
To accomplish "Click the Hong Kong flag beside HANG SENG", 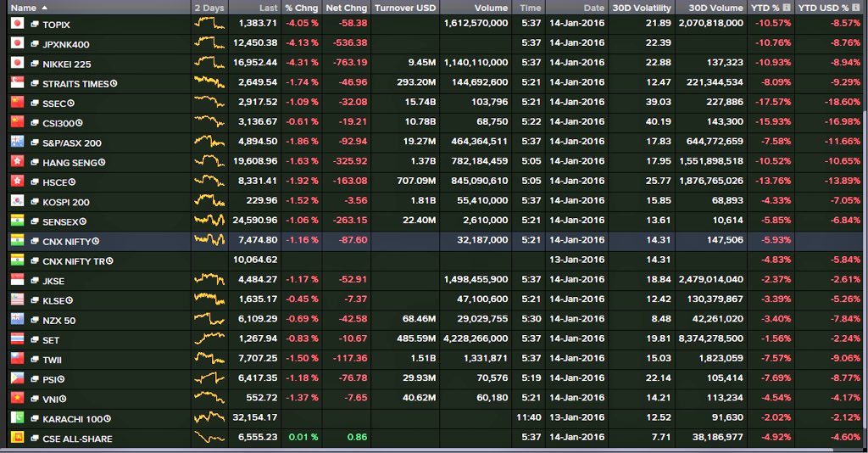I will coord(17,161).
